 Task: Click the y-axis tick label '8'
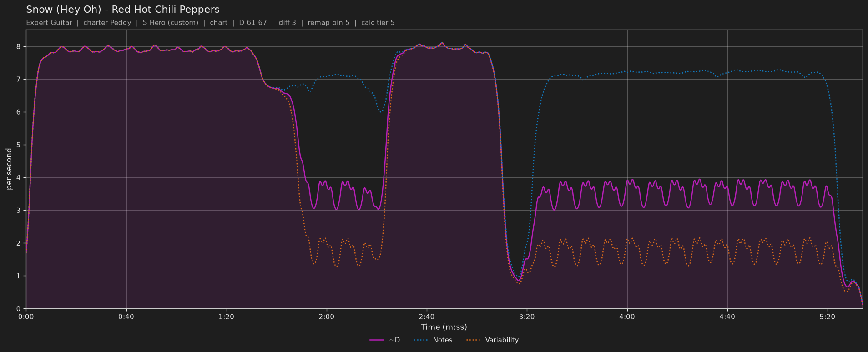[19, 46]
